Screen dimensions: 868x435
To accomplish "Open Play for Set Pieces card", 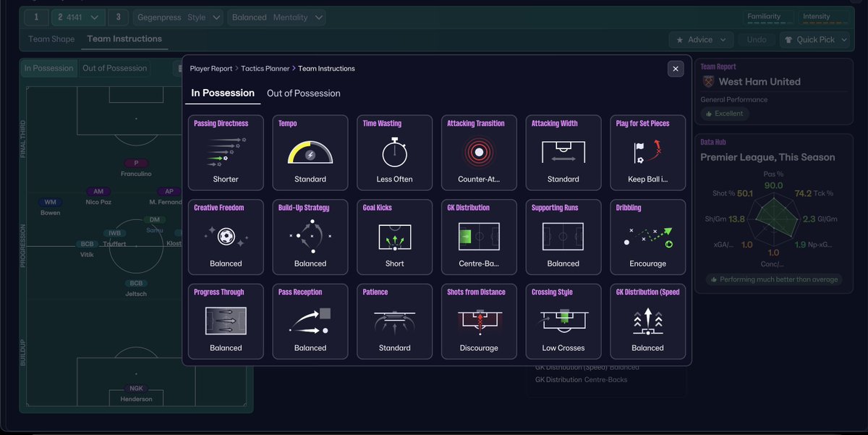I will coord(647,152).
